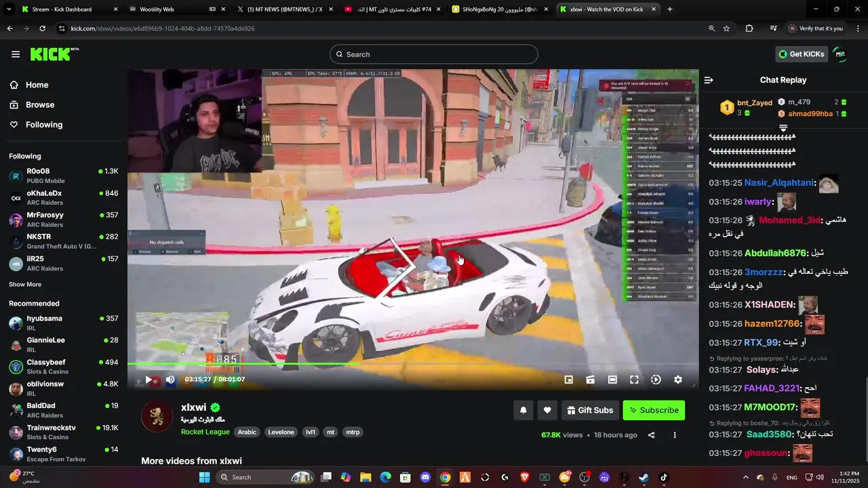Open File Explorer from taskbar
Image resolution: width=868 pixels, height=488 pixels.
tap(366, 477)
